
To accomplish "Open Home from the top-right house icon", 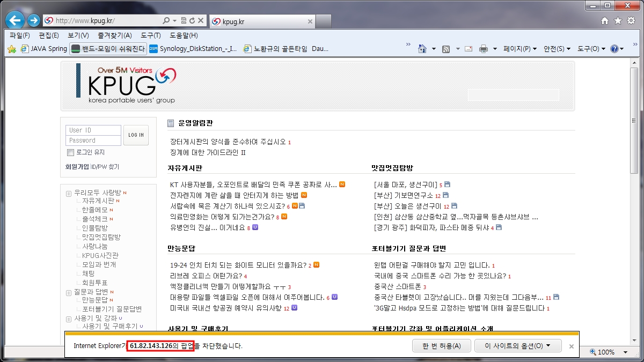I will coord(605,20).
